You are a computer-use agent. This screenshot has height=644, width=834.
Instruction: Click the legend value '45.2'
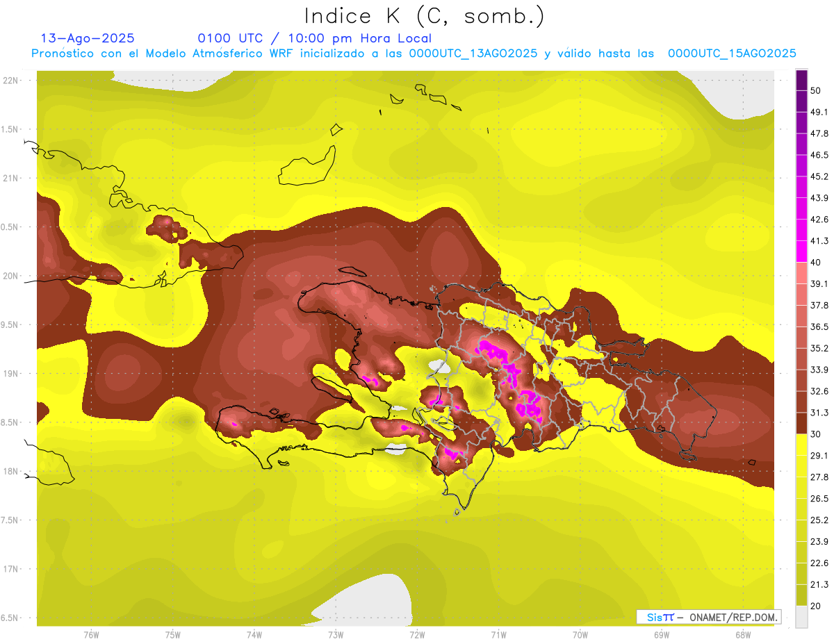819,176
